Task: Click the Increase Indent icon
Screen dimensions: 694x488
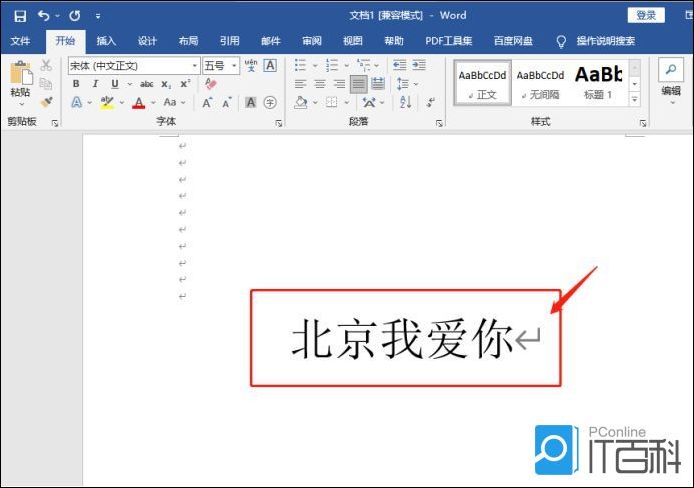Action: [x=419, y=65]
